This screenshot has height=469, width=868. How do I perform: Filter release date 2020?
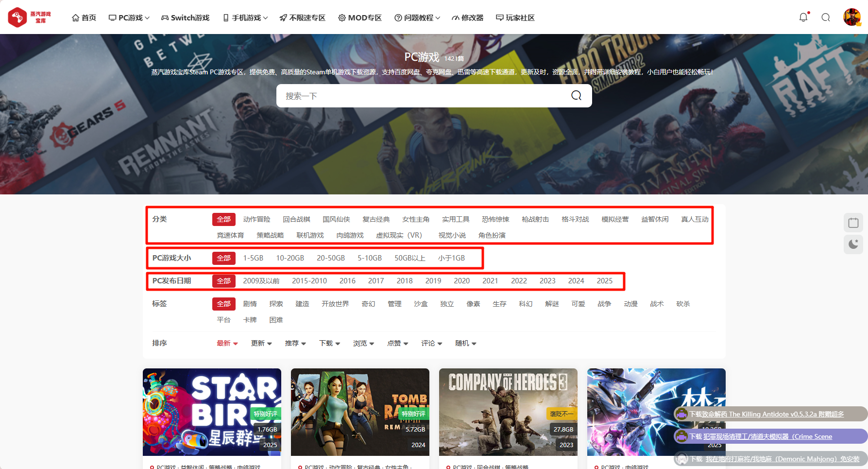click(462, 281)
